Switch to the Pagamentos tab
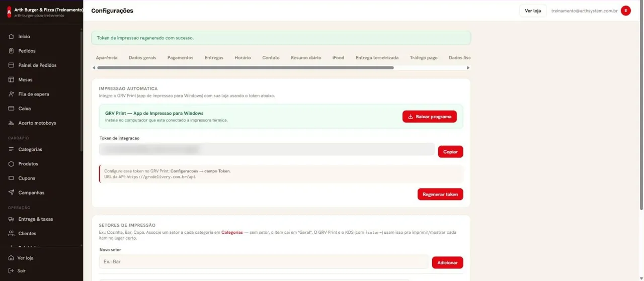Viewport: 644px width, 281px height. point(180,58)
